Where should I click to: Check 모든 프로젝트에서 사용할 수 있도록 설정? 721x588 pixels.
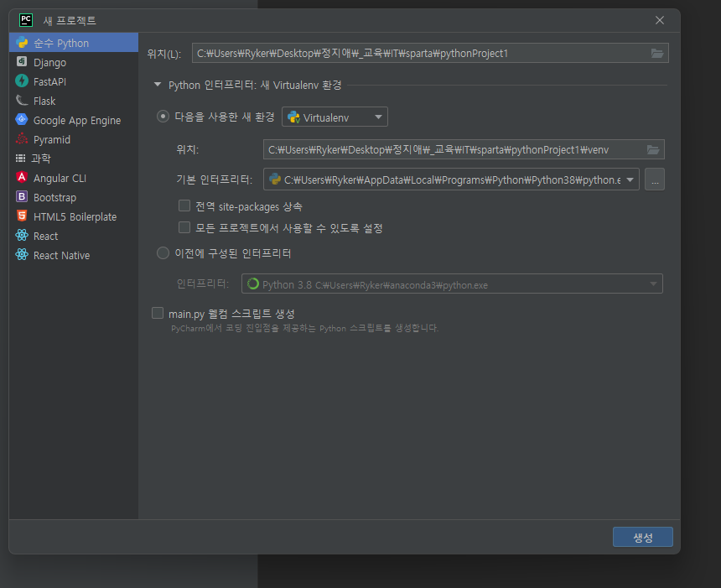click(184, 227)
